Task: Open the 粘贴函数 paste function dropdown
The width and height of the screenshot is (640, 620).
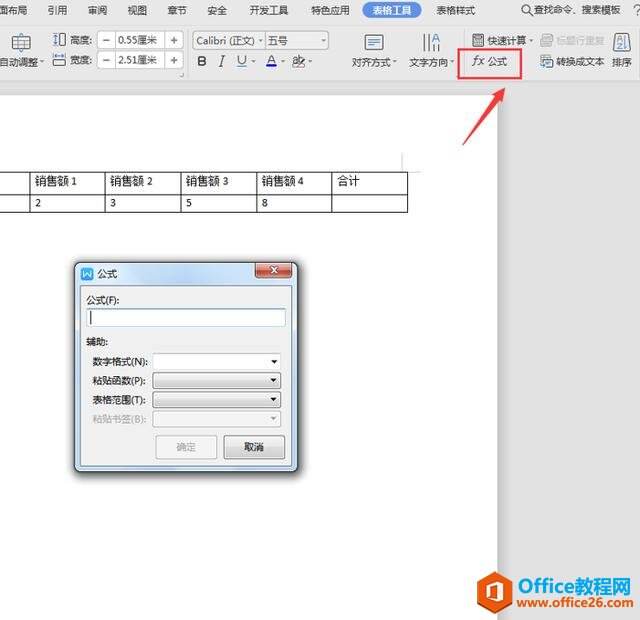Action: 273,381
